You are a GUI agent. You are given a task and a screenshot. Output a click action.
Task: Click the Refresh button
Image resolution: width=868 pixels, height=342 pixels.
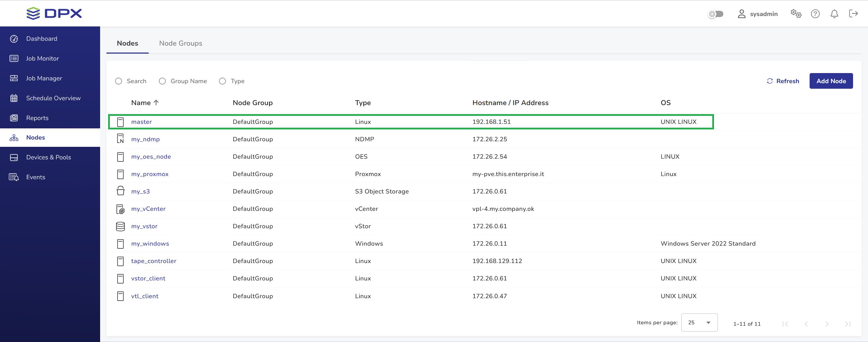point(783,81)
